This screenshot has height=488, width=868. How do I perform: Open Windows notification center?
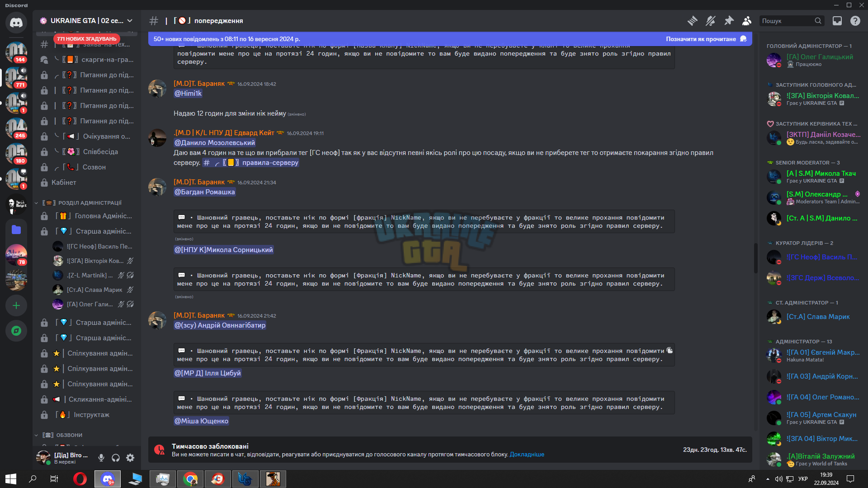coord(850,479)
